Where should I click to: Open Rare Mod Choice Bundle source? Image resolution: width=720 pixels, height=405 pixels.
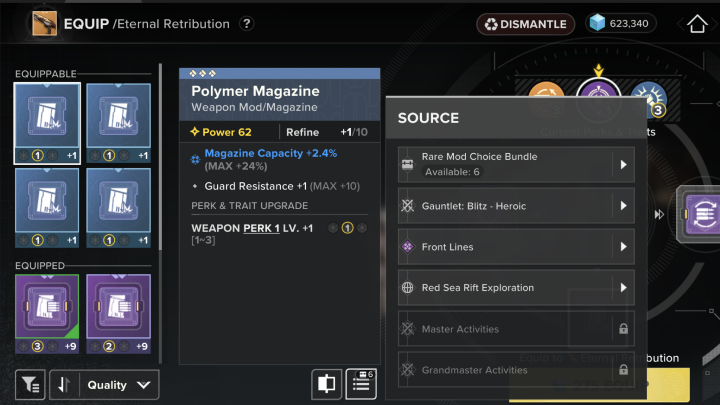[516, 164]
